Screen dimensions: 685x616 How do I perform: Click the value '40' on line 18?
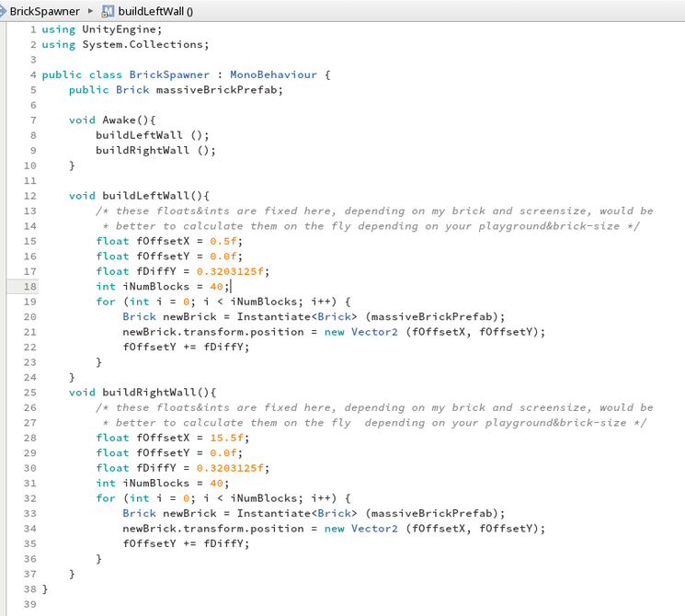(x=216, y=287)
